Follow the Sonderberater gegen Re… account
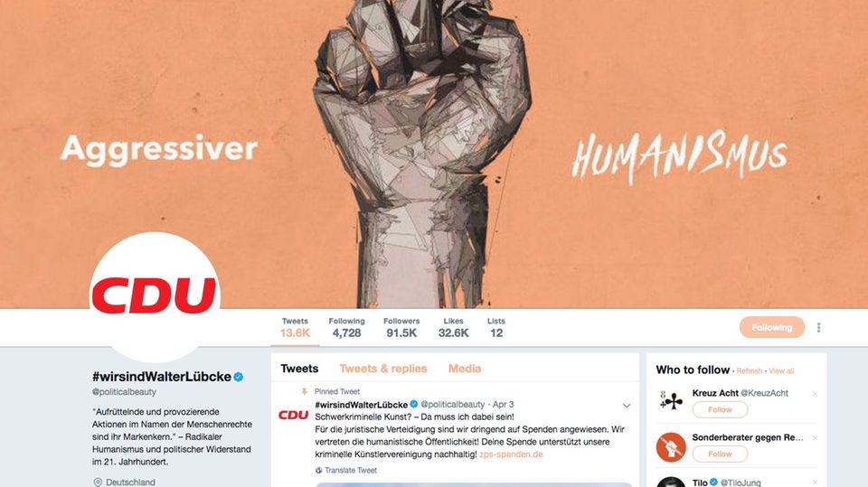The image size is (868, 487). point(720,454)
